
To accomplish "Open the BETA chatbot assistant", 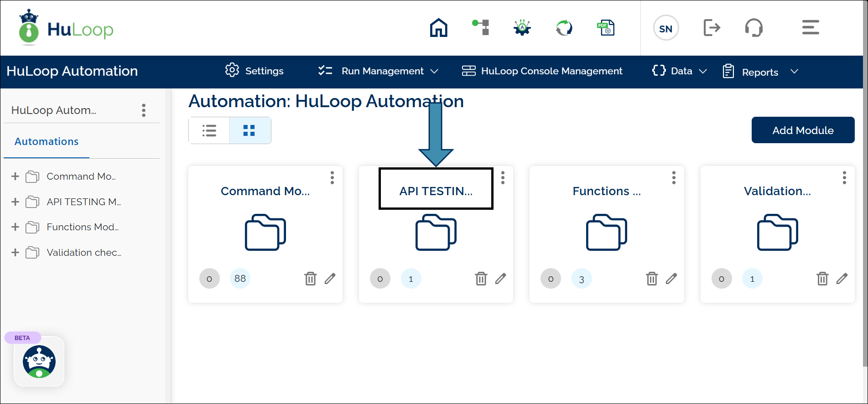I will (x=39, y=362).
